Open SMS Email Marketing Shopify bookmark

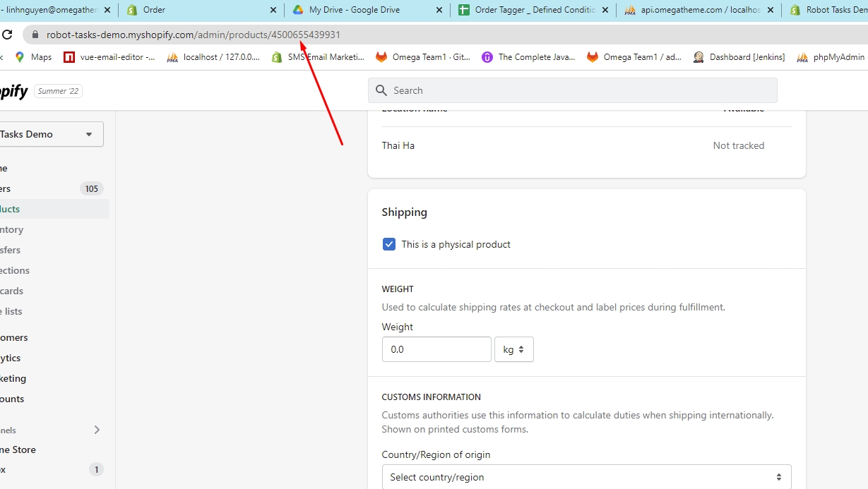[x=318, y=57]
